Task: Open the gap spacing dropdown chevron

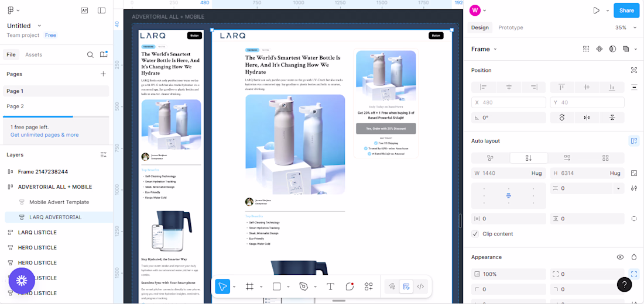Action: pyautogui.click(x=618, y=188)
